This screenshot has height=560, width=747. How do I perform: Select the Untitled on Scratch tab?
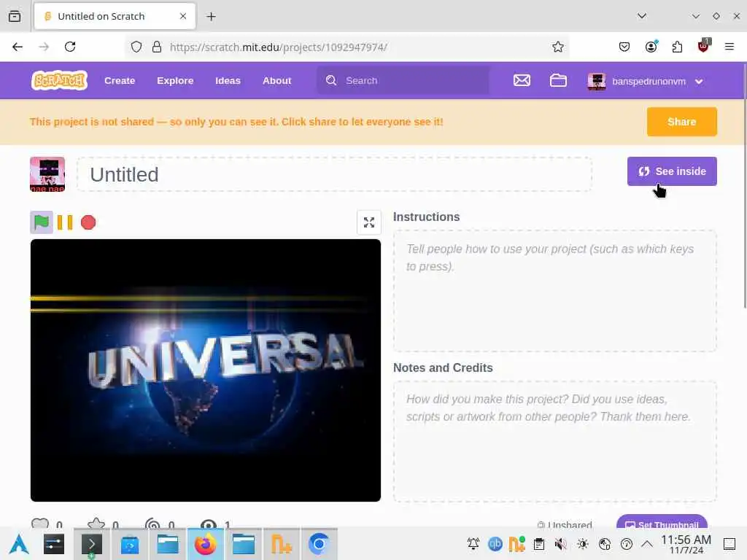(115, 16)
